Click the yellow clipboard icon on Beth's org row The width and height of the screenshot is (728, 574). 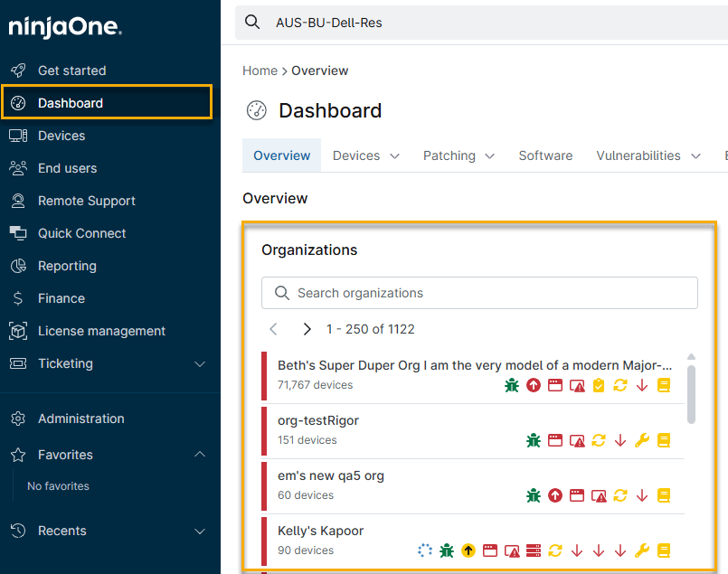point(598,386)
